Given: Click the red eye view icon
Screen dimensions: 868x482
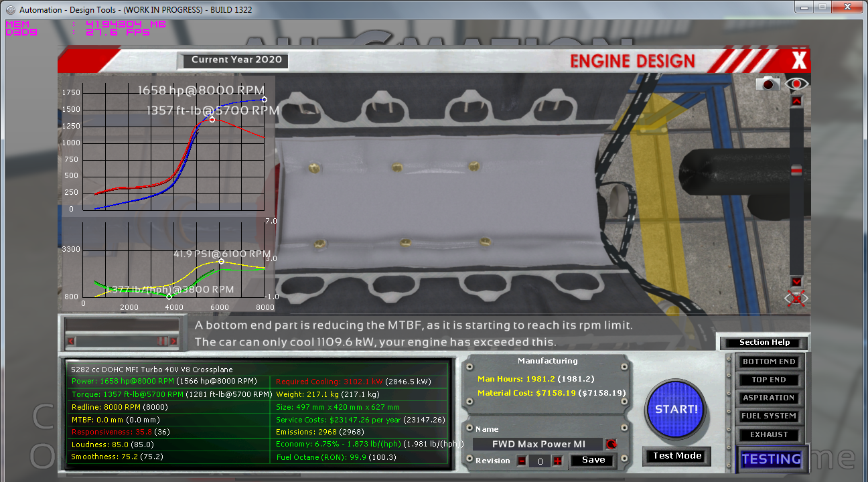Looking at the screenshot, I should [x=796, y=84].
